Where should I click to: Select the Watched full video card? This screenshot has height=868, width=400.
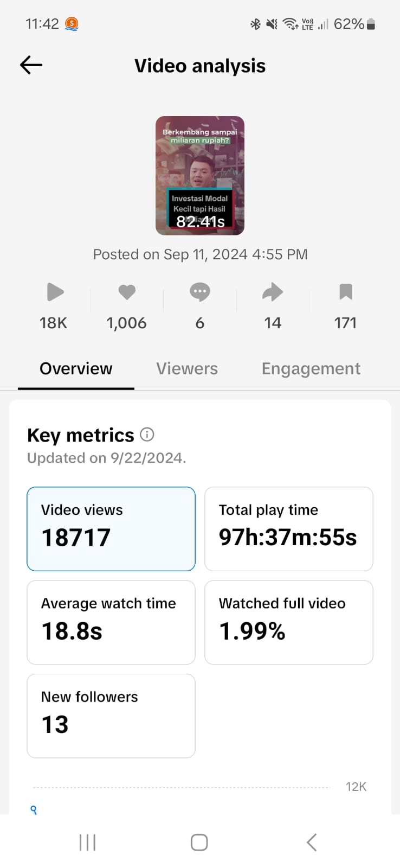point(288,622)
